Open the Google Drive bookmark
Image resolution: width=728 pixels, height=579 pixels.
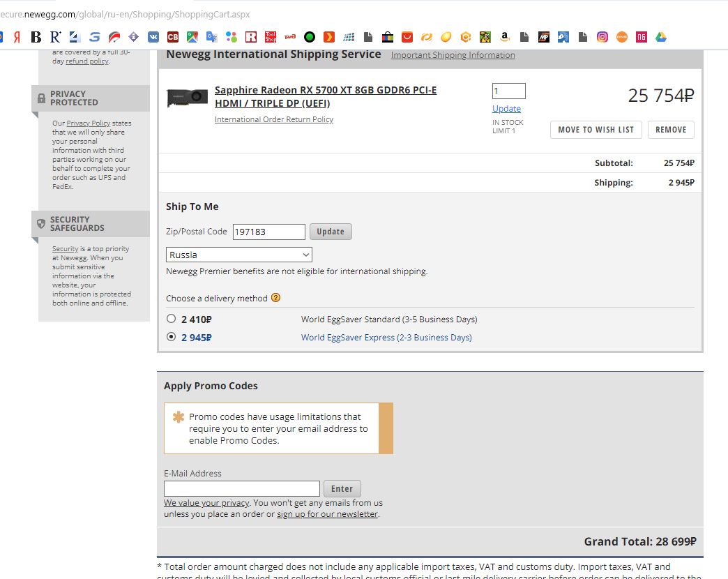point(660,37)
